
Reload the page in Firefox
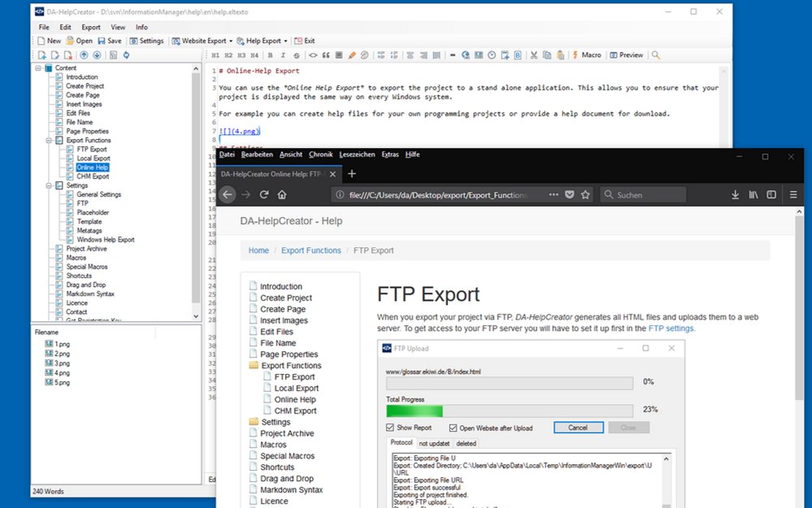tap(264, 195)
